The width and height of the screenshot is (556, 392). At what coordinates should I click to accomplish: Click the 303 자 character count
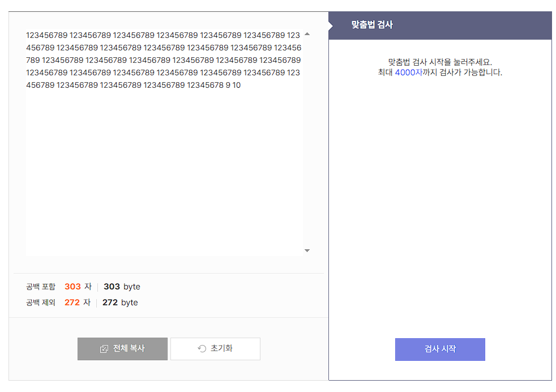(78, 287)
